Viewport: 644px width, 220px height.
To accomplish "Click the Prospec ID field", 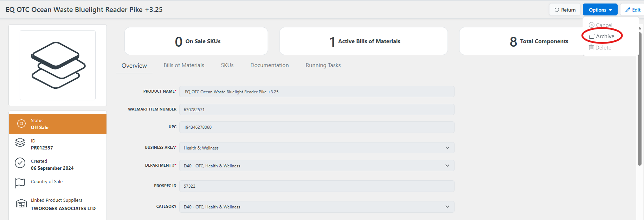I will [317, 186].
